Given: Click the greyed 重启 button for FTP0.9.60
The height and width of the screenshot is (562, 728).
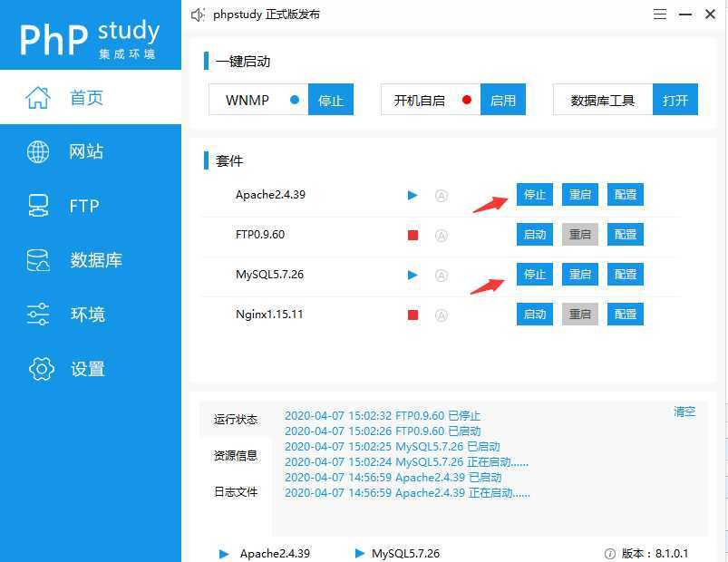Looking at the screenshot, I should click(580, 235).
